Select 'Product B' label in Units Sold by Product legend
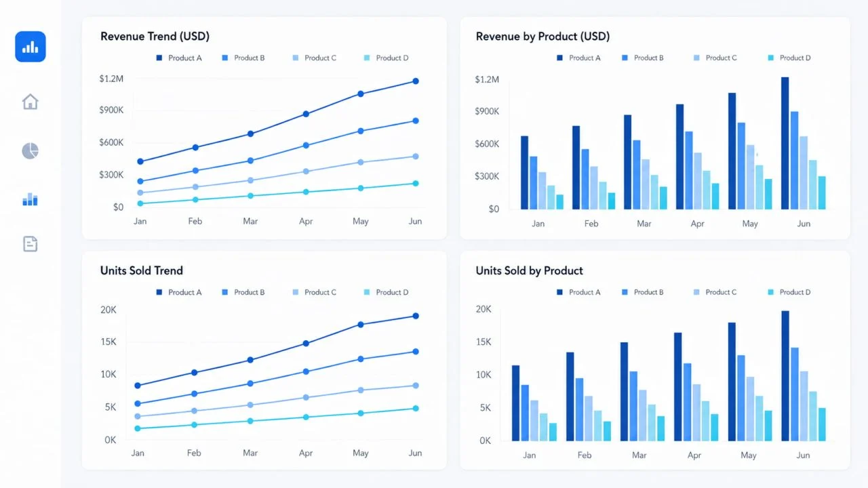The height and width of the screenshot is (488, 868). point(650,292)
